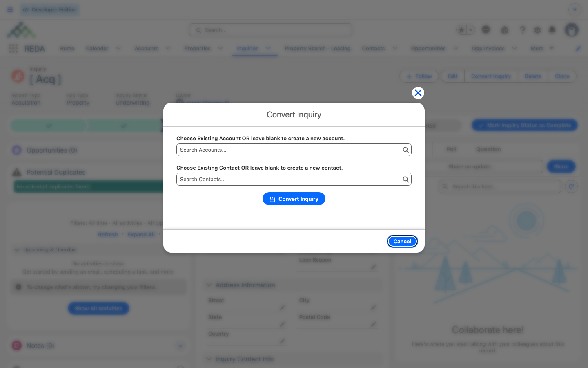Open the Property Search - Leasing tab
Image resolution: width=588 pixels, height=368 pixels.
click(318, 49)
